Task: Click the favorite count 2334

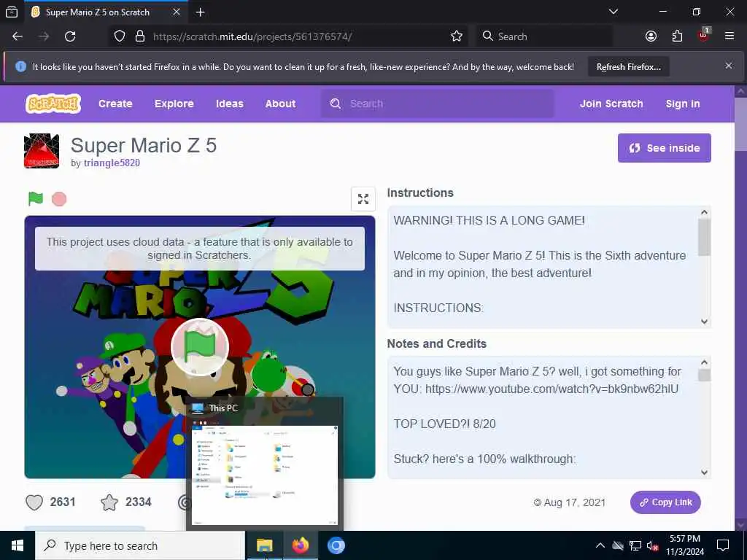Action: (139, 502)
